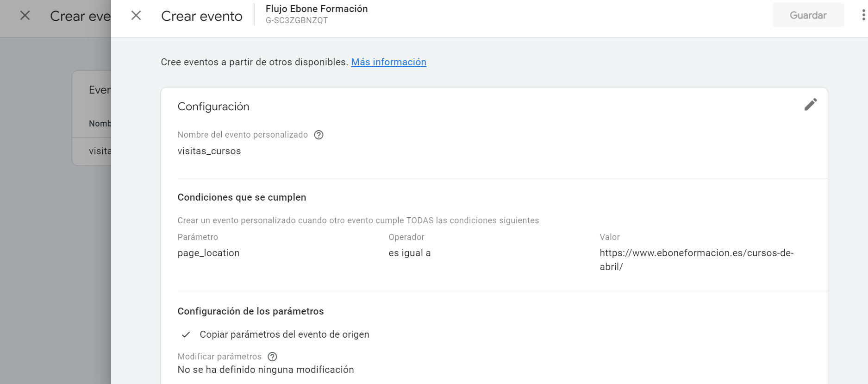Click the Flujo Ebone Formación stream name
The width and height of the screenshot is (868, 384).
(317, 9)
